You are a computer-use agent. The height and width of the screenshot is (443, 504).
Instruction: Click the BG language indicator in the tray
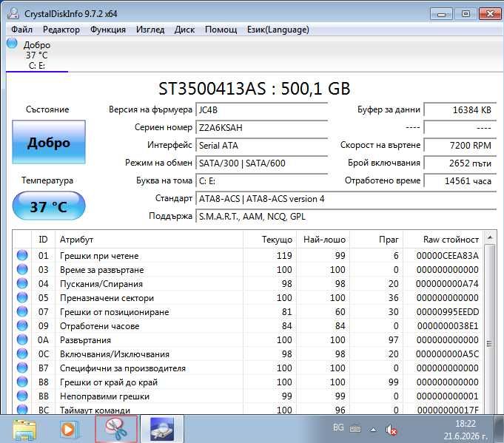[x=338, y=427]
